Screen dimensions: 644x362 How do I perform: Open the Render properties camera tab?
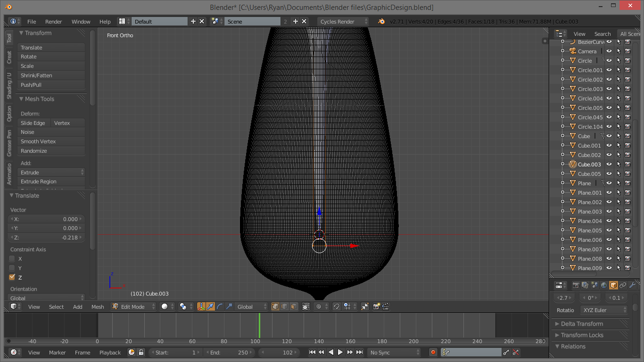(576, 285)
